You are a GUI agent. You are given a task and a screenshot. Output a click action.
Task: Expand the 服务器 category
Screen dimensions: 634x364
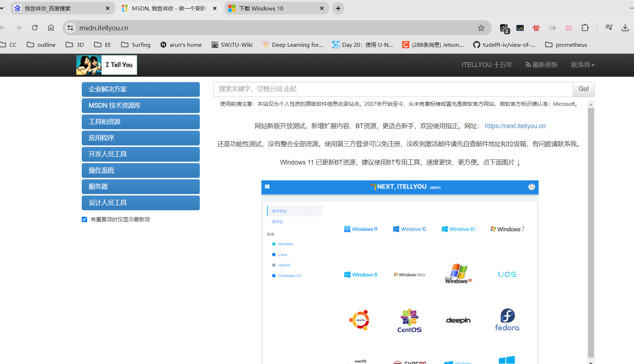click(141, 187)
